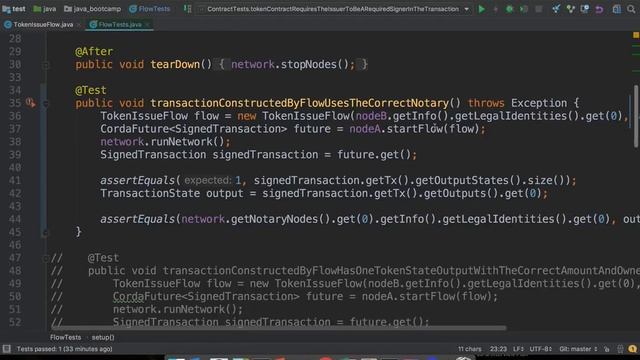Screen dimensions: 640x360
Task: Click the VCS history icon beside undo
Action: pos(585,9)
